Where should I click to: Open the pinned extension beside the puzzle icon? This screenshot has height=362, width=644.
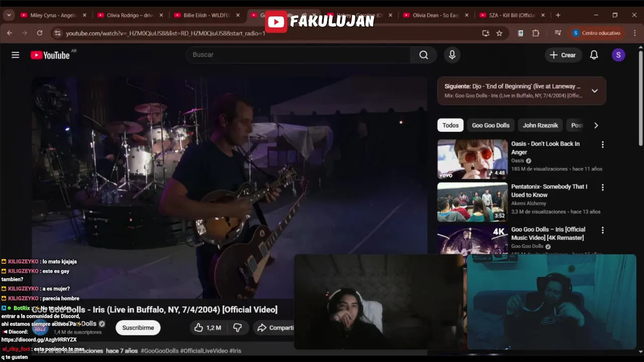click(x=520, y=33)
